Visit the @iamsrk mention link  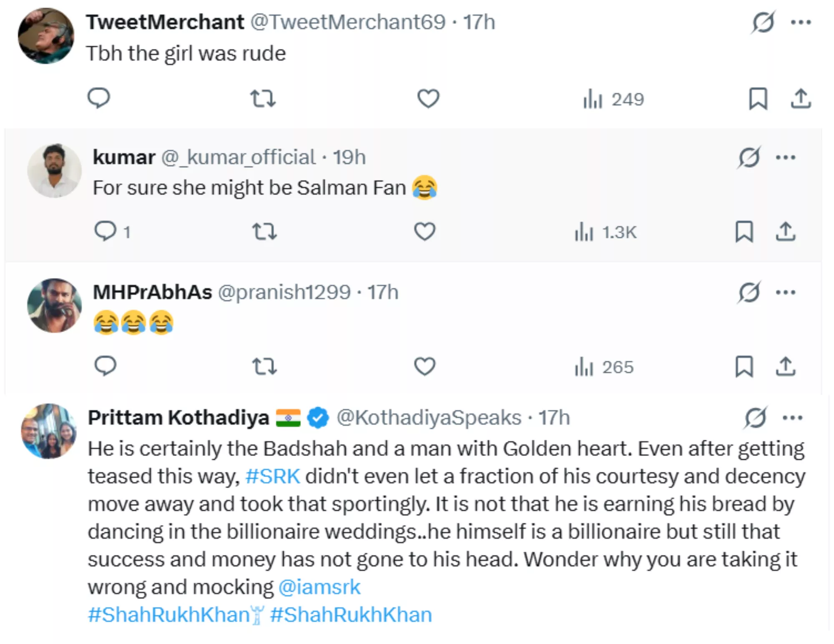(319, 587)
